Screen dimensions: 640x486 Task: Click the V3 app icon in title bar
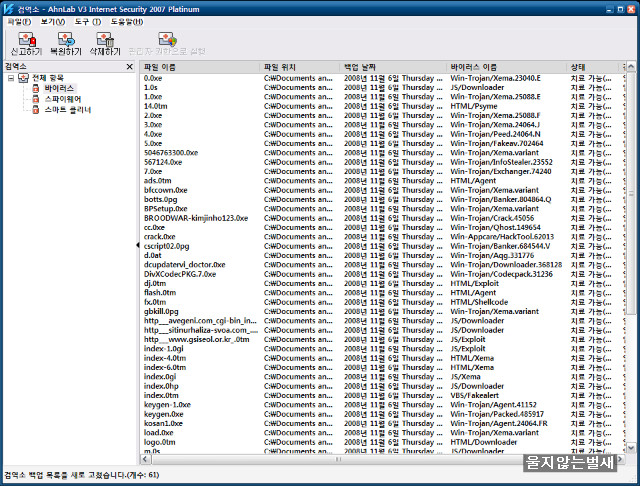point(8,9)
